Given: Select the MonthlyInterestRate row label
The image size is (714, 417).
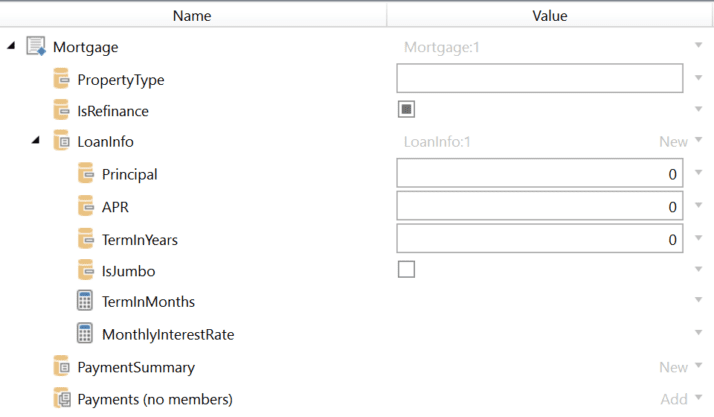Looking at the screenshot, I should 168,335.
